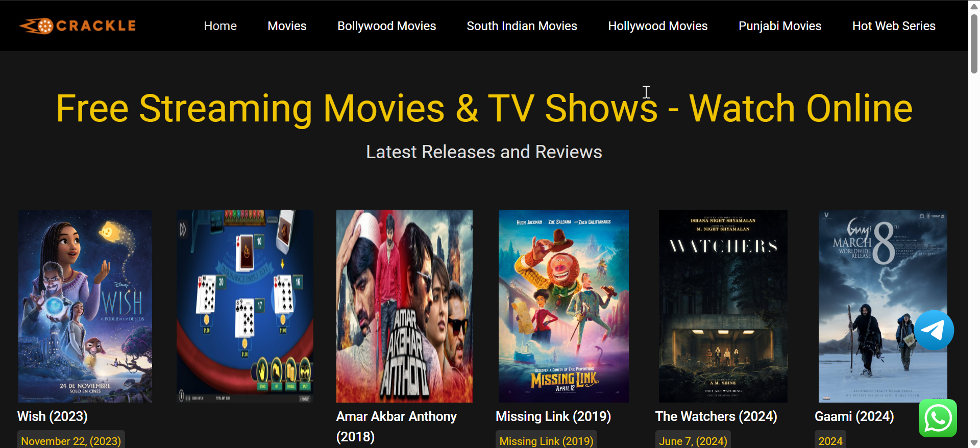This screenshot has width=980, height=448.
Task: Open the Missing Link poster
Action: (x=563, y=306)
